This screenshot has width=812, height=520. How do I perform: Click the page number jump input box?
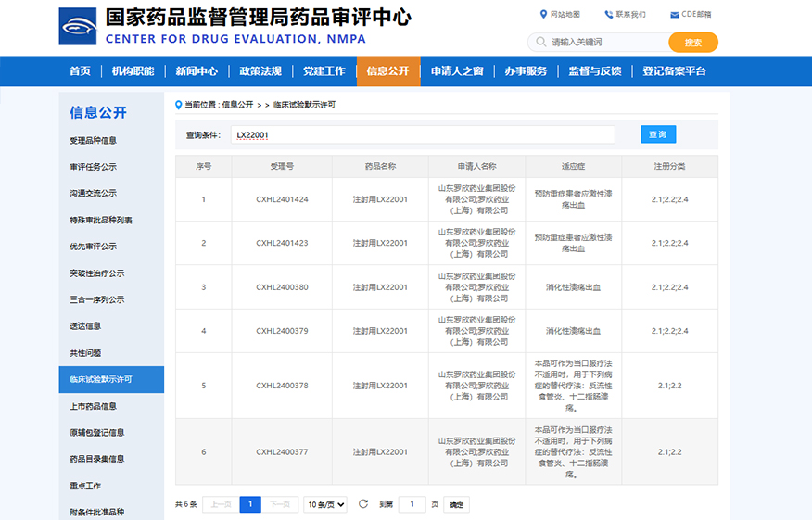(x=412, y=504)
